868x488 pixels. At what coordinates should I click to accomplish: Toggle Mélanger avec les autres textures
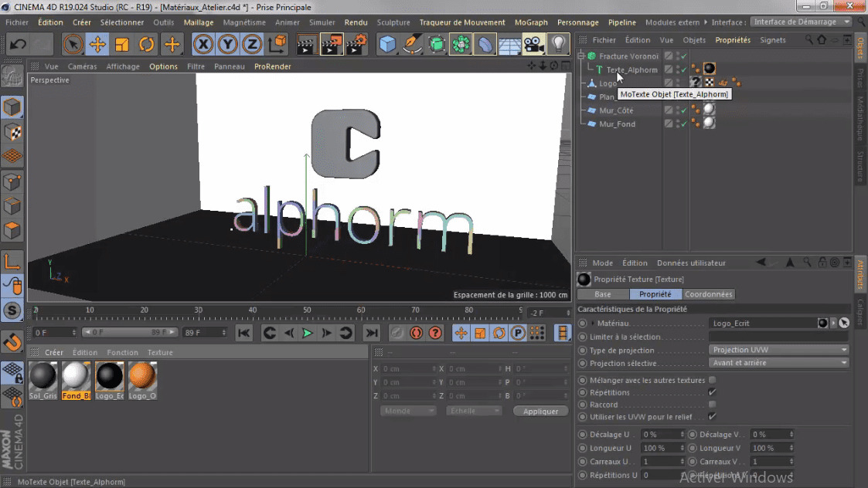713,380
